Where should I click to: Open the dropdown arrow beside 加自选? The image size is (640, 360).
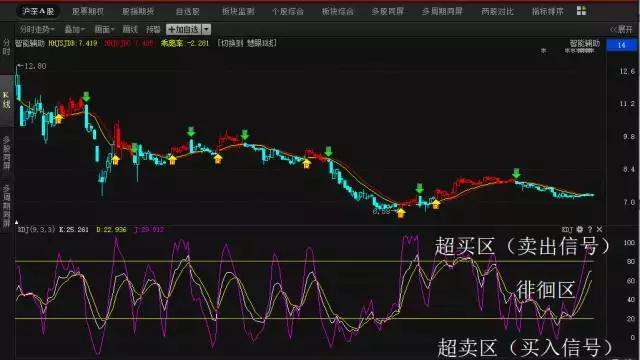coord(206,29)
